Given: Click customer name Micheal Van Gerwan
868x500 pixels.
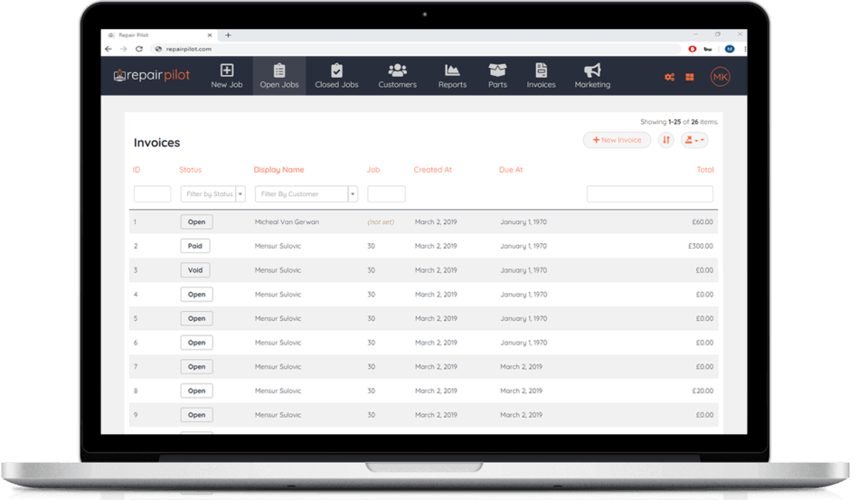Looking at the screenshot, I should pyautogui.click(x=287, y=222).
